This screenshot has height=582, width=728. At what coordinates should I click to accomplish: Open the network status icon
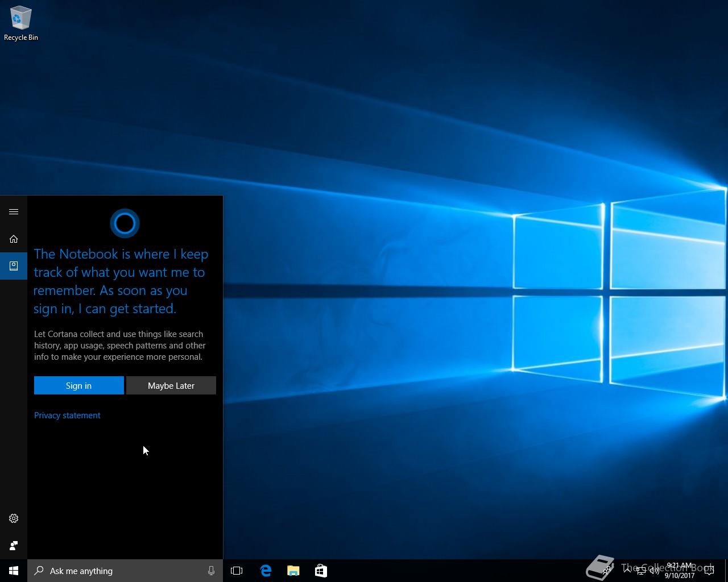click(x=641, y=571)
